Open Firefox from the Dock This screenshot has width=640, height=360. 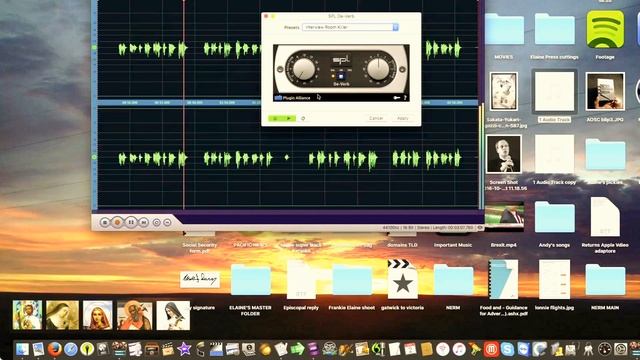click(x=54, y=349)
